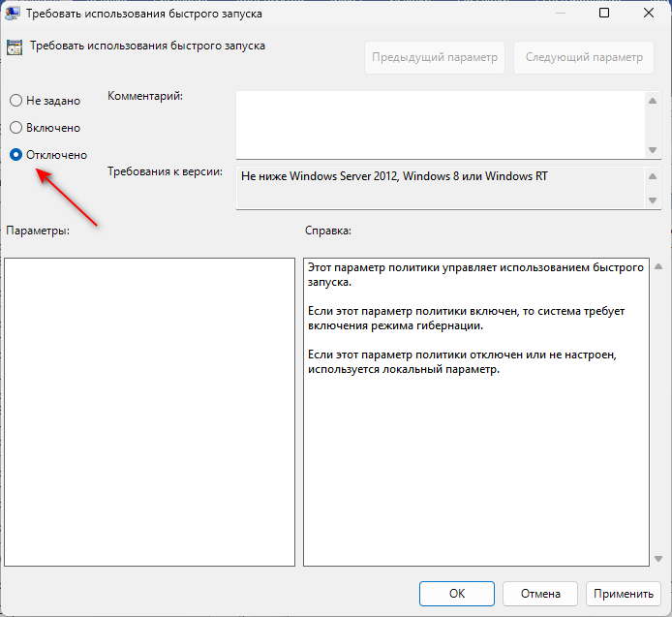Click comment box scroll down arrow
This screenshot has height=617, width=672.
pyautogui.click(x=653, y=150)
